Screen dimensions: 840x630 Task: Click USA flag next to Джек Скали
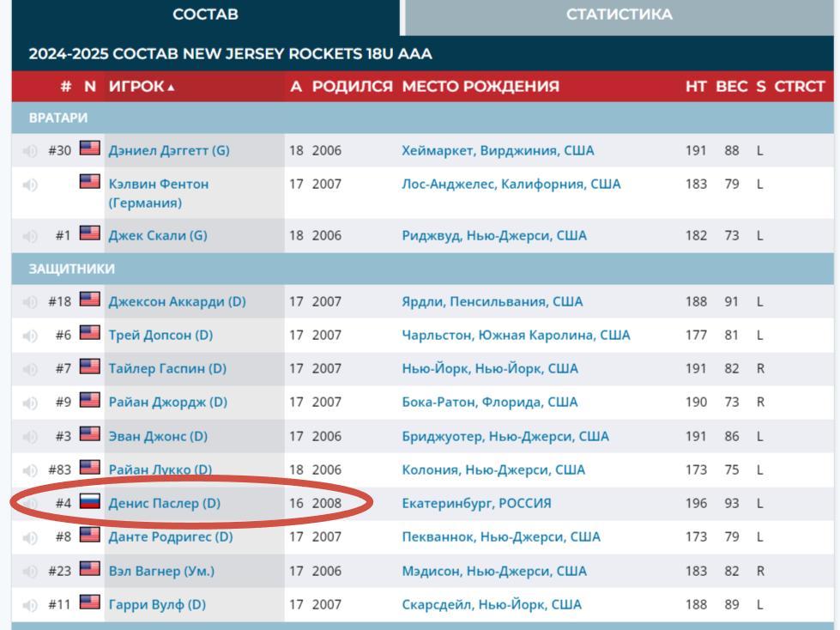pyautogui.click(x=90, y=233)
